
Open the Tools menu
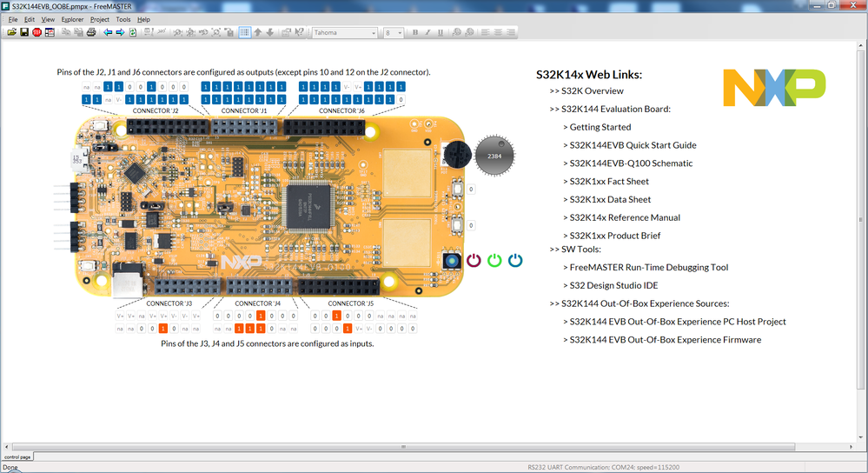click(123, 19)
